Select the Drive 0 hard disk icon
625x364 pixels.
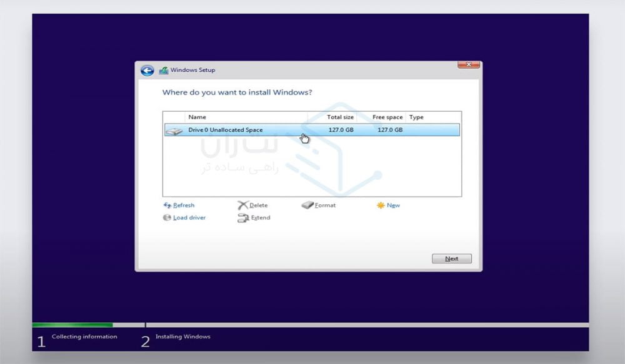(x=174, y=130)
